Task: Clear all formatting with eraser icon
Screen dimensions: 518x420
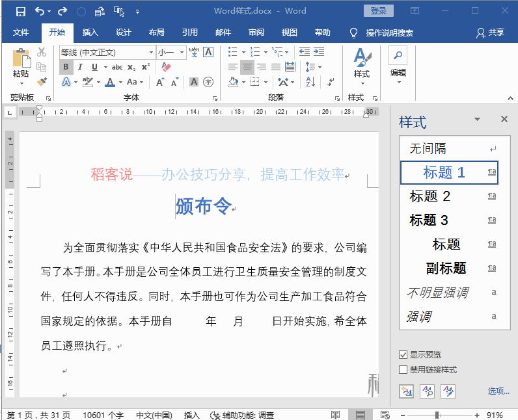Action: coord(166,67)
